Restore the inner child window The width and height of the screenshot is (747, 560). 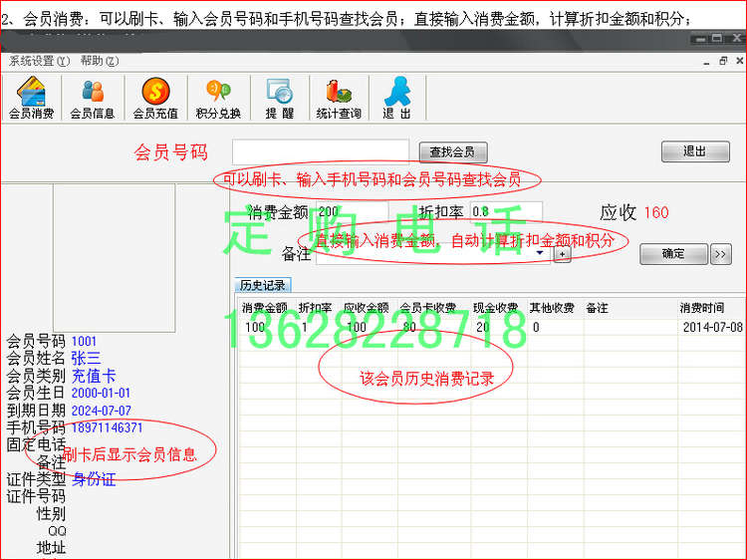[x=723, y=61]
